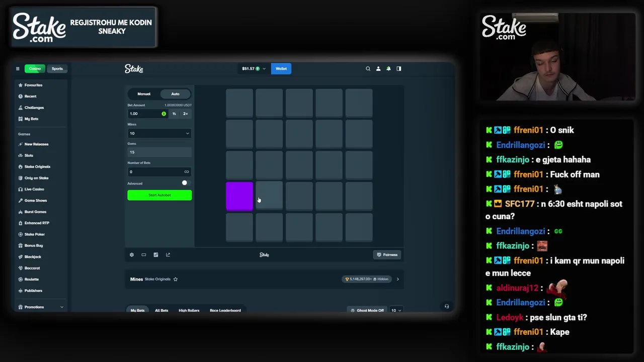Click the Stake Originals icon

[21, 166]
